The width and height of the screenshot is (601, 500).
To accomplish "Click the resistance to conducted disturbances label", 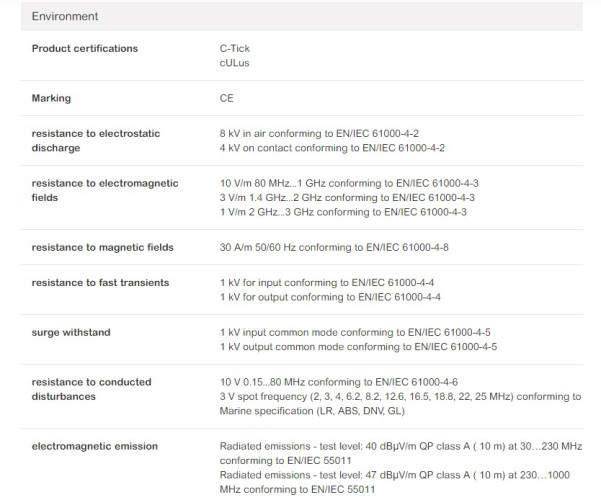I will pyautogui.click(x=91, y=389).
